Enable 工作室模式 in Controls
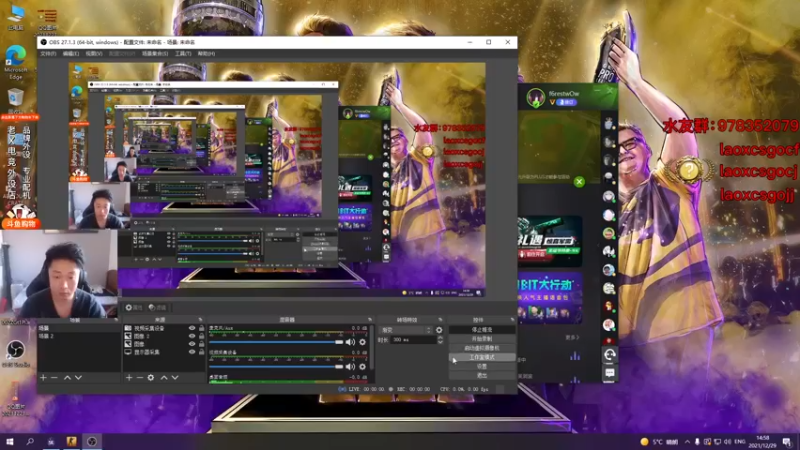The height and width of the screenshot is (450, 800). point(482,357)
